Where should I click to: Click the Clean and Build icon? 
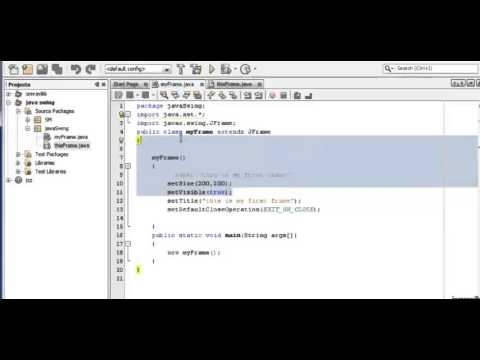[196, 69]
